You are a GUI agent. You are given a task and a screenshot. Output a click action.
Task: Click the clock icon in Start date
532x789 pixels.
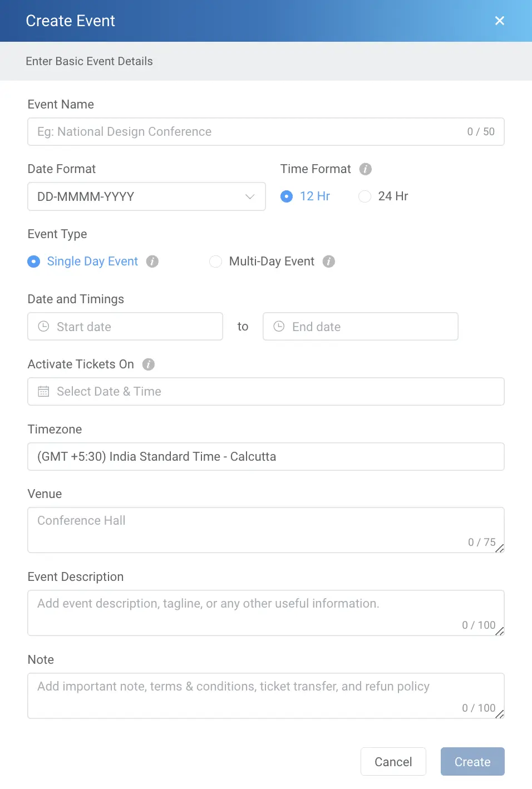43,327
